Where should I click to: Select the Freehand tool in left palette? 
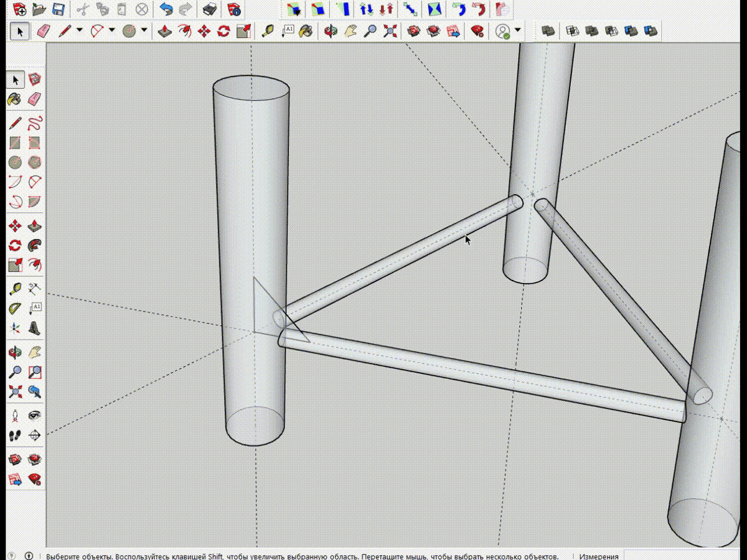point(35,122)
